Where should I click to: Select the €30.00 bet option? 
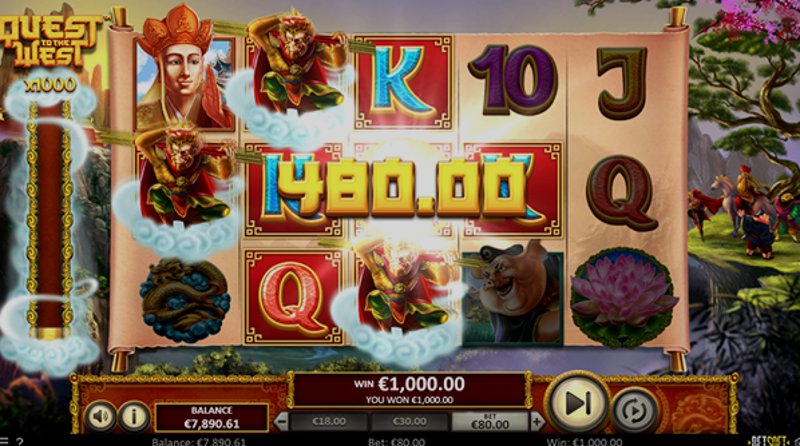[x=410, y=422]
